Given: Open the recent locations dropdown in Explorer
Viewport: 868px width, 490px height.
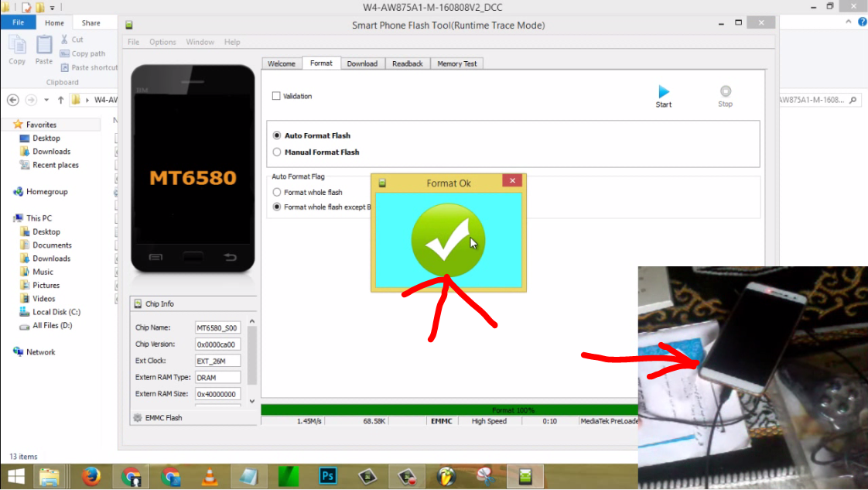Looking at the screenshot, I should point(46,100).
